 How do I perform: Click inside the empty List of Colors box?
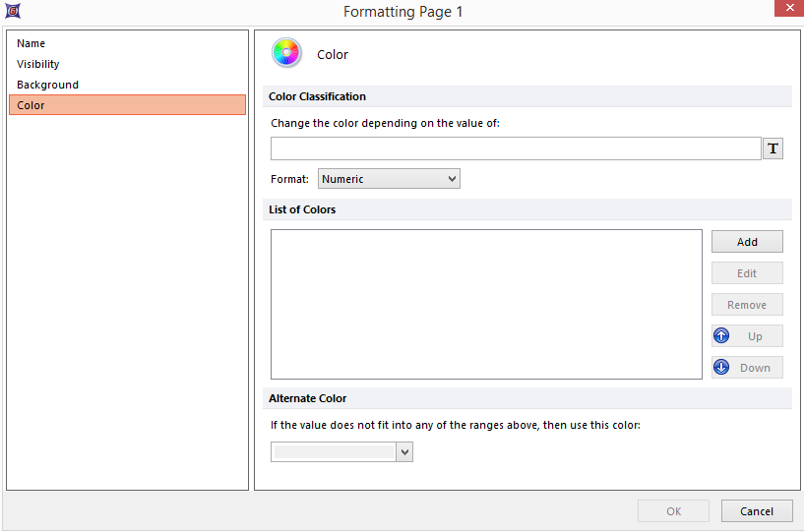click(486, 304)
